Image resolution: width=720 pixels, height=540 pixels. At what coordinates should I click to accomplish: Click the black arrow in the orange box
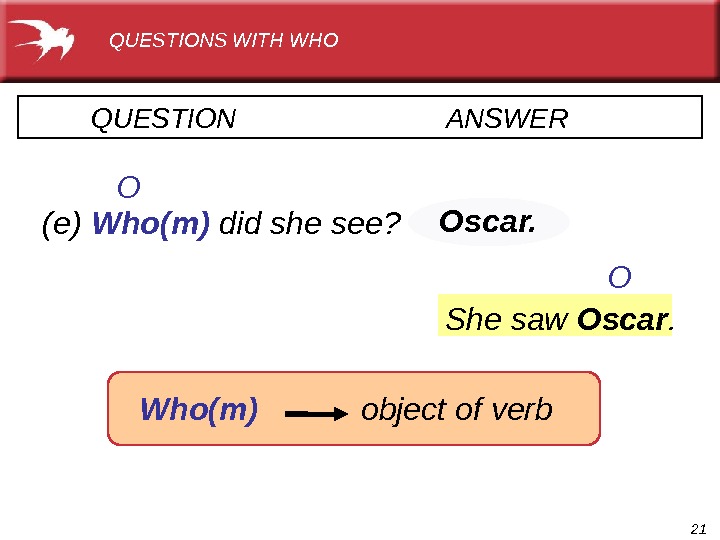coord(316,412)
